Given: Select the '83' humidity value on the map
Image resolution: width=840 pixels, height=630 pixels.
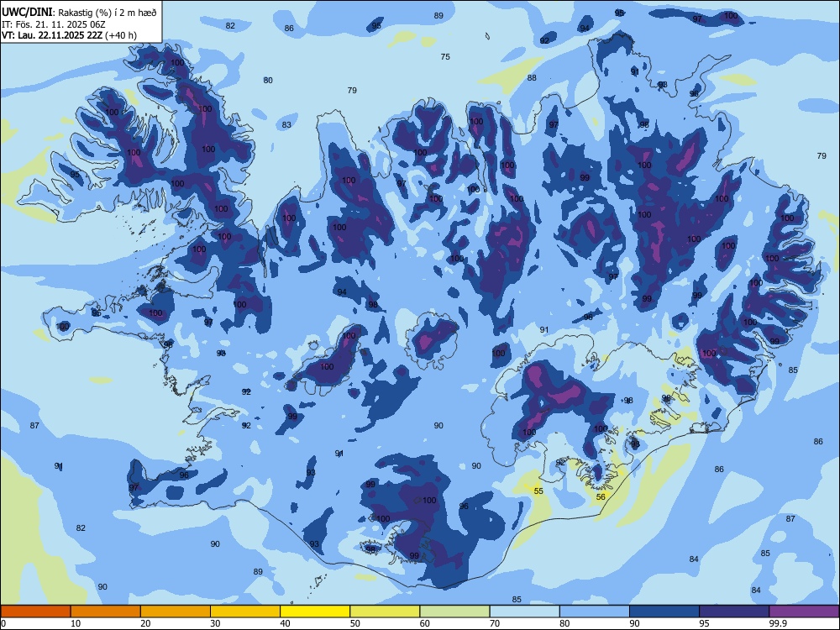Looking at the screenshot, I should click(x=286, y=124).
